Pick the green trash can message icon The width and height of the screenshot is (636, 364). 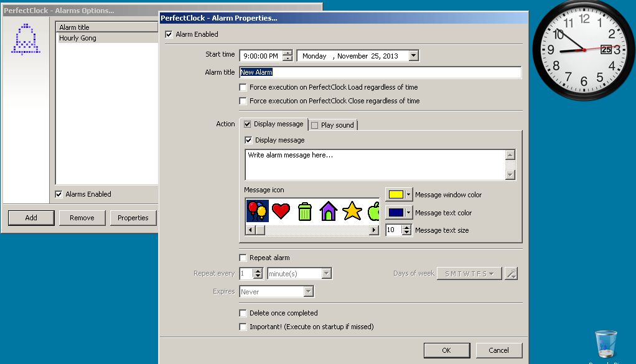304,212
